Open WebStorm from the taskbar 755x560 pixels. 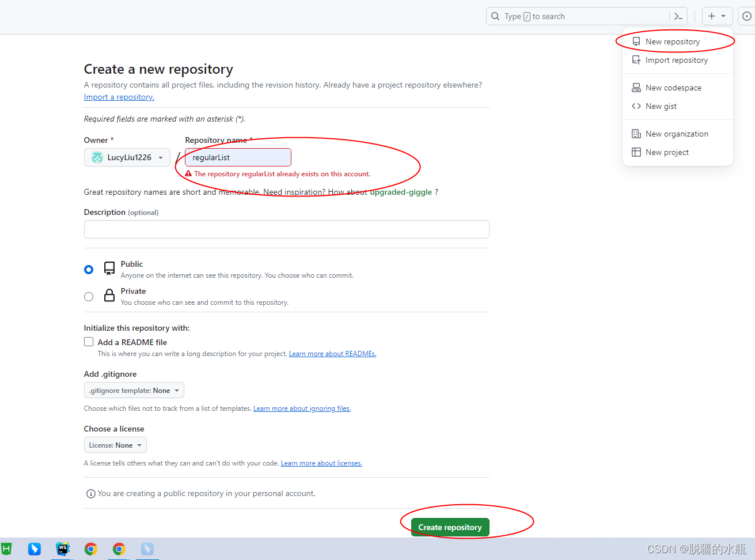62,548
